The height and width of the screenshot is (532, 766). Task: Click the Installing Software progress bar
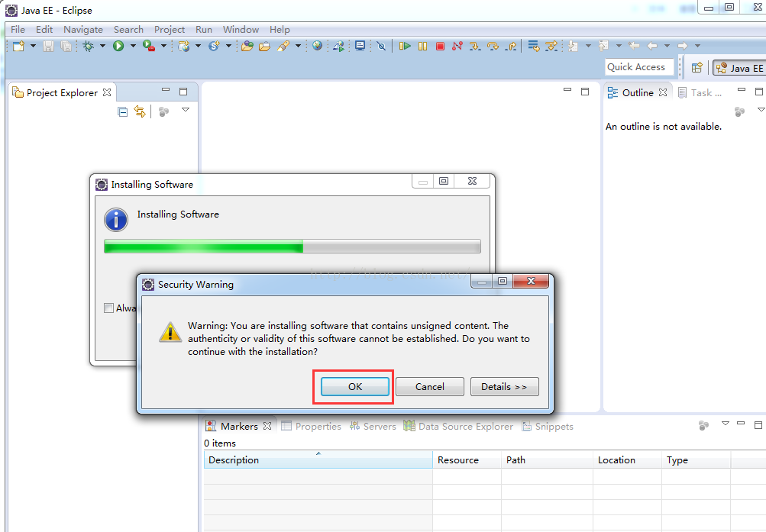coord(293,247)
